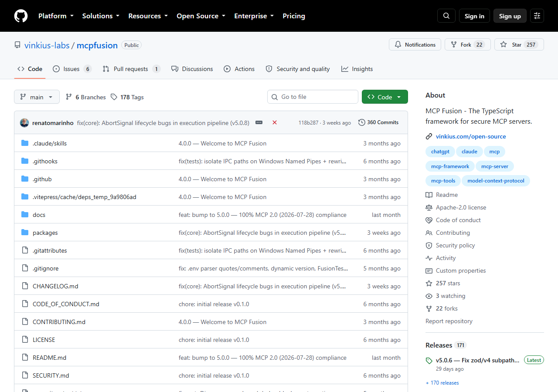Image resolution: width=558 pixels, height=392 pixels.
Task: Open the .vitepress/cache/deps_temp_9a9806ad folder
Action: click(85, 197)
